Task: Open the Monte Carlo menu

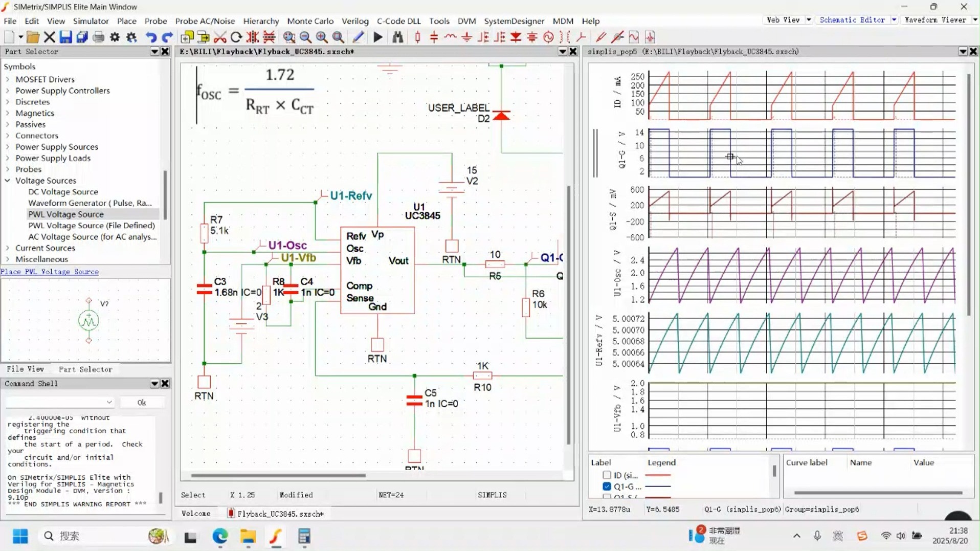Action: point(310,21)
